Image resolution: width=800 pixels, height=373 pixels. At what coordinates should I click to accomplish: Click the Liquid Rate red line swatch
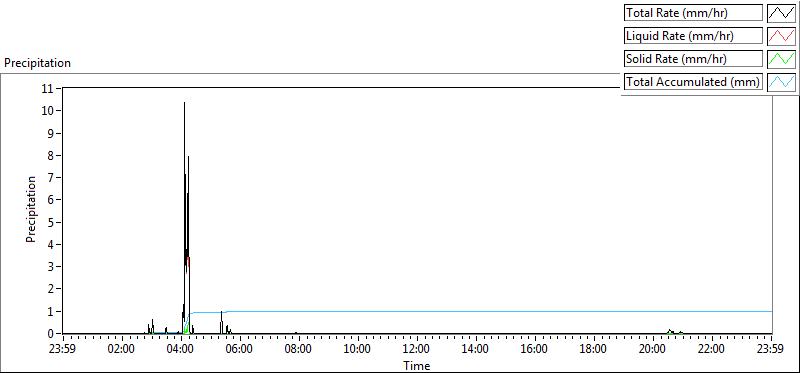(781, 36)
